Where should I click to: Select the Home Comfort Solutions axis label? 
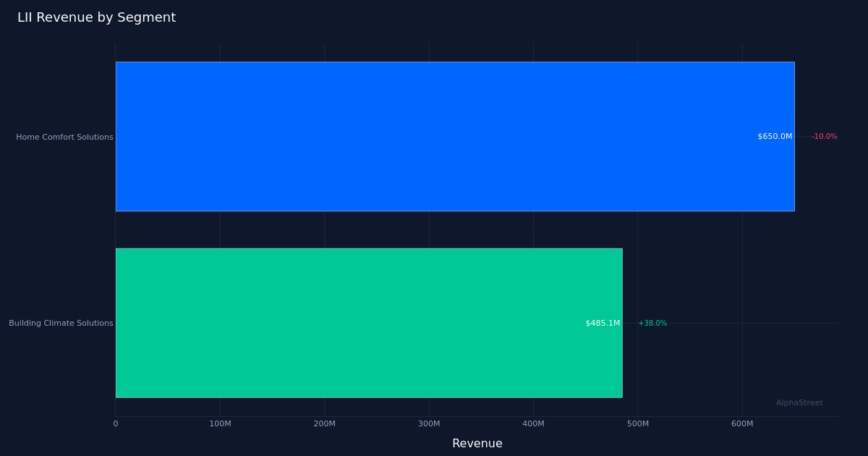pos(64,137)
